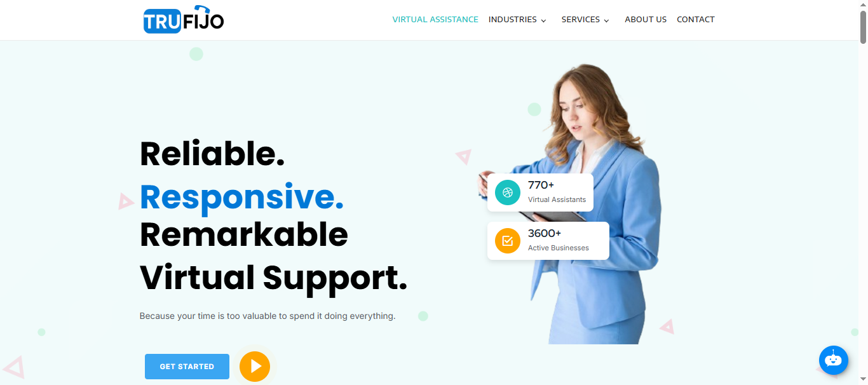868x385 pixels.
Task: Open the chatbot widget icon
Action: coord(833,360)
